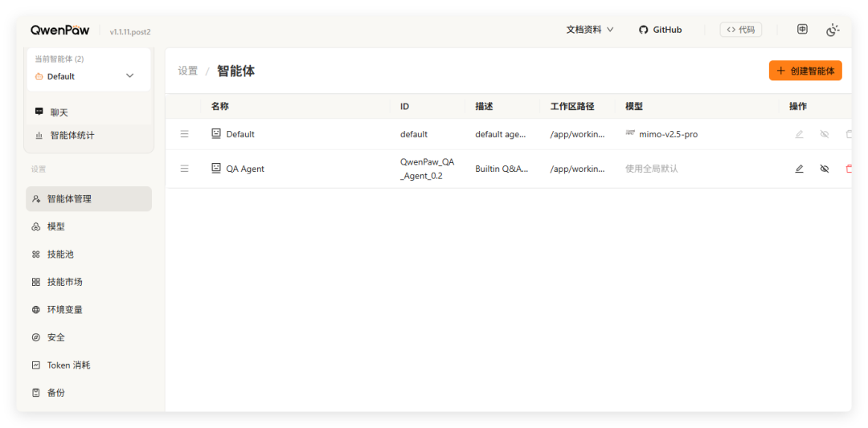Click the eye icon in Default row

pyautogui.click(x=825, y=134)
